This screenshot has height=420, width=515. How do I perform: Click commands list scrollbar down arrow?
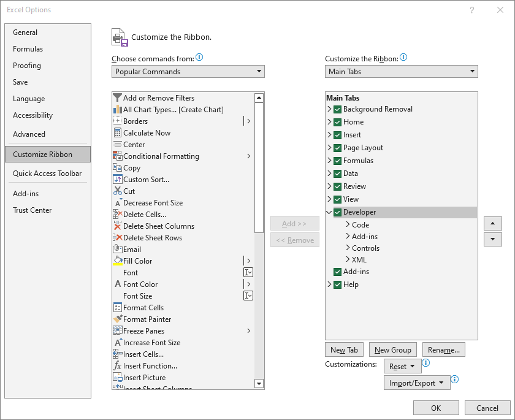[x=259, y=383]
